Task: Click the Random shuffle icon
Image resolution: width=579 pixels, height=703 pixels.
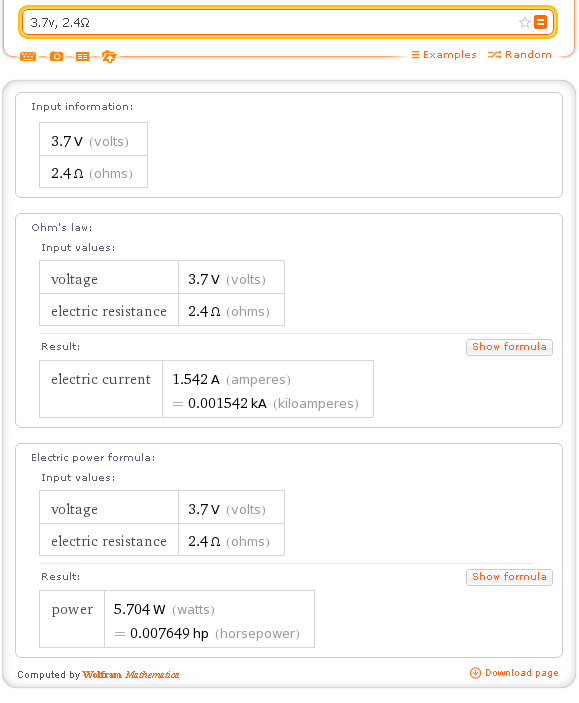Action: 494,55
